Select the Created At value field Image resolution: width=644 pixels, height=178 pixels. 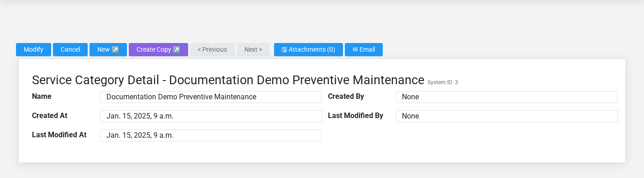point(211,116)
